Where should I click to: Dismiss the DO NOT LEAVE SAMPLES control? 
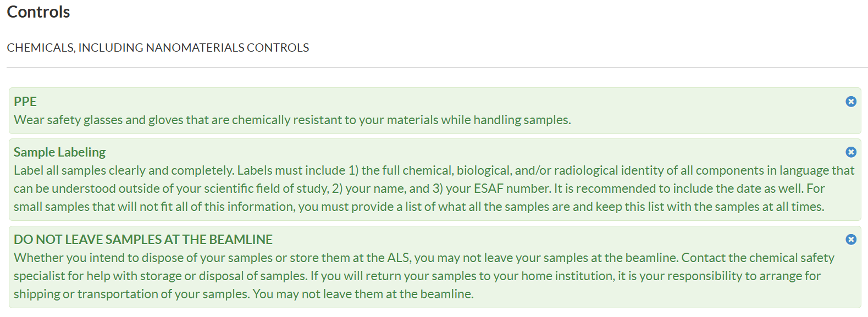(x=850, y=240)
